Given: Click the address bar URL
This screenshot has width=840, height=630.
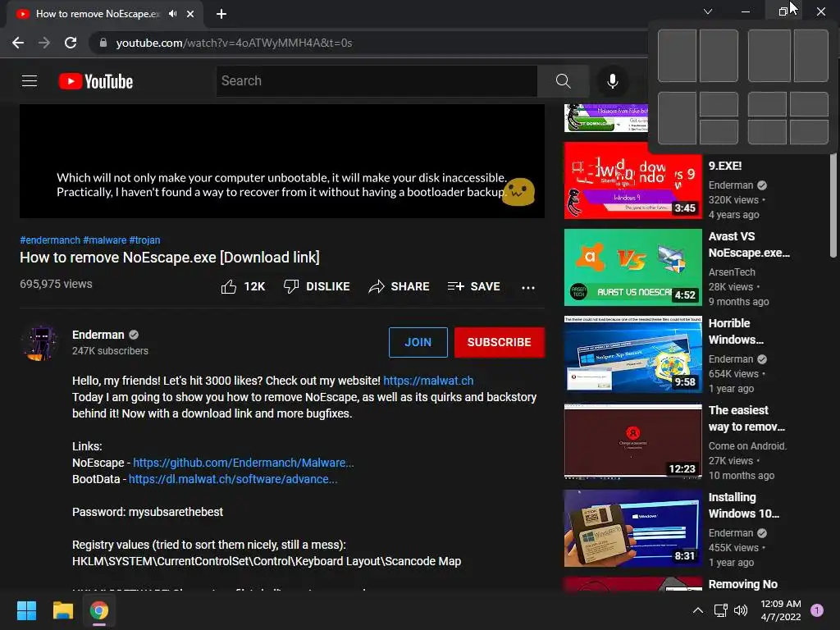Looking at the screenshot, I should tap(234, 43).
